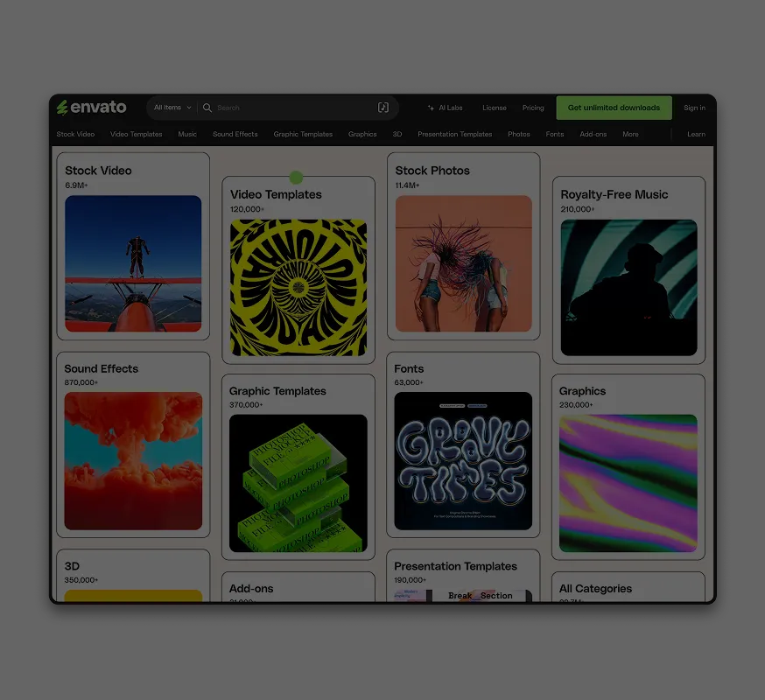The width and height of the screenshot is (765, 700).
Task: Select Music in navigation bar
Action: tap(187, 134)
